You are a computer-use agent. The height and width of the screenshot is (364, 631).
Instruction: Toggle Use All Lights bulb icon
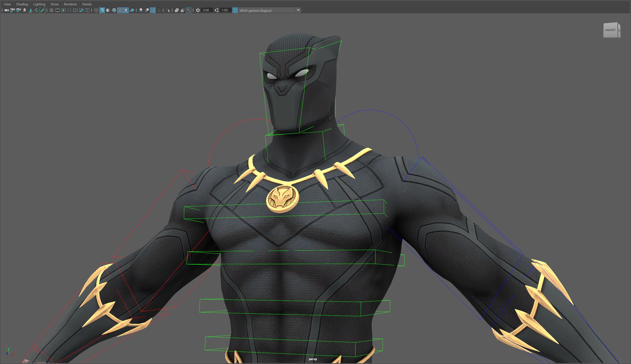coord(126,10)
